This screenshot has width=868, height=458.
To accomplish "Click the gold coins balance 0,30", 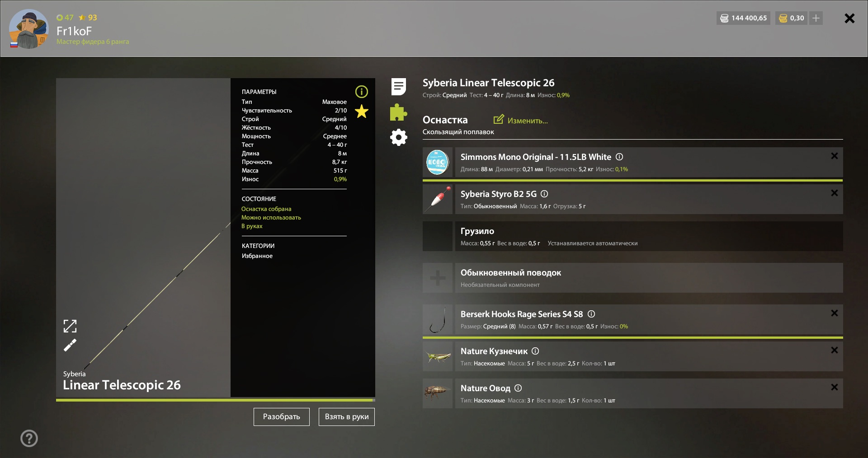I will (x=792, y=18).
